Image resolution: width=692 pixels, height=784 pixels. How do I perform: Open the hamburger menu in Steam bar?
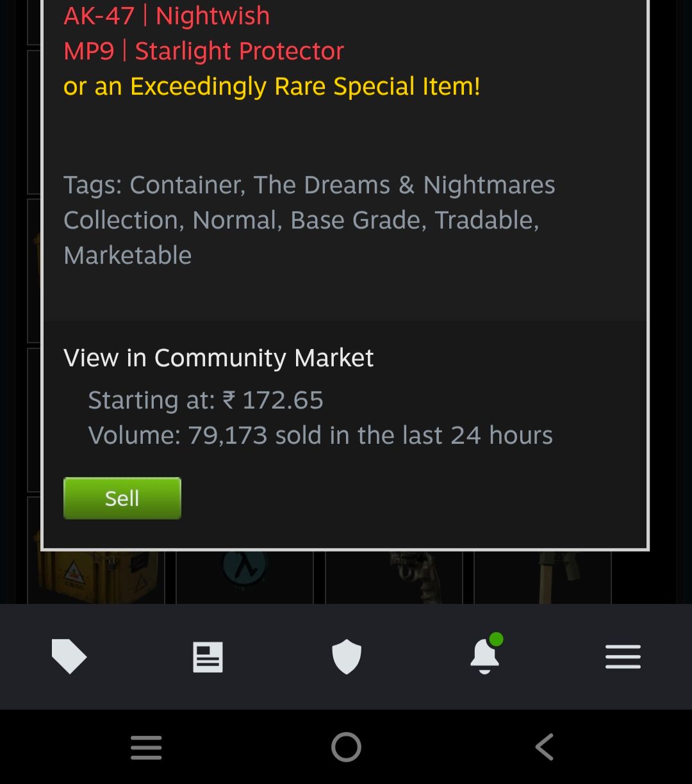pos(623,657)
